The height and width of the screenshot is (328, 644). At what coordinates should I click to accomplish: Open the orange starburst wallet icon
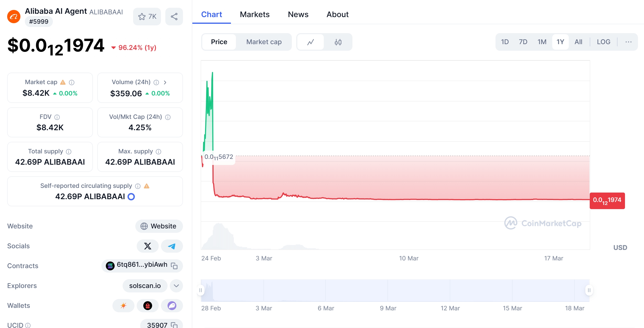coord(123,306)
